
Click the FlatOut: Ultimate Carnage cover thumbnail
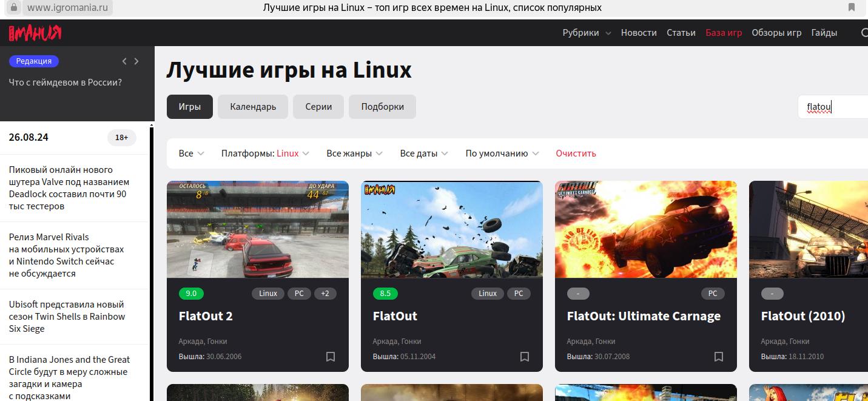click(x=646, y=229)
